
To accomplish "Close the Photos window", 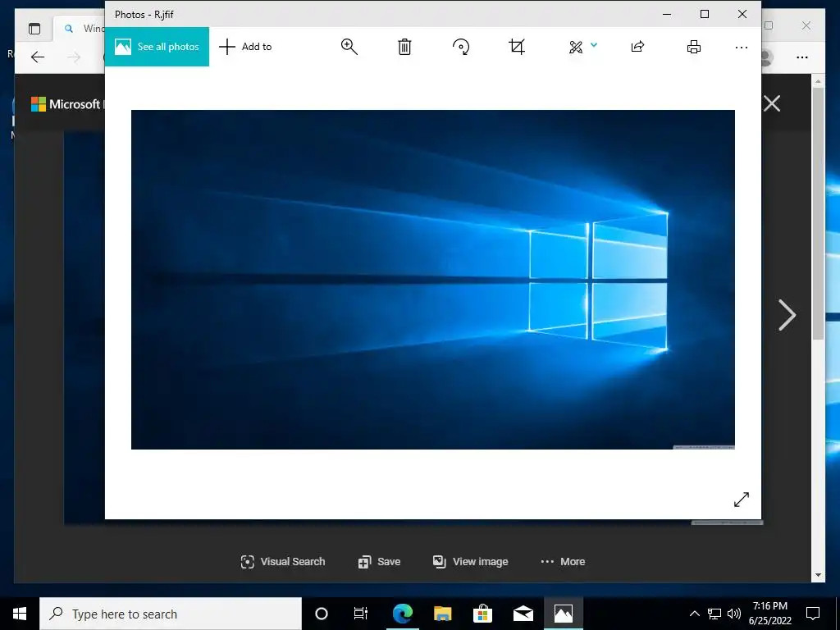I will click(742, 15).
